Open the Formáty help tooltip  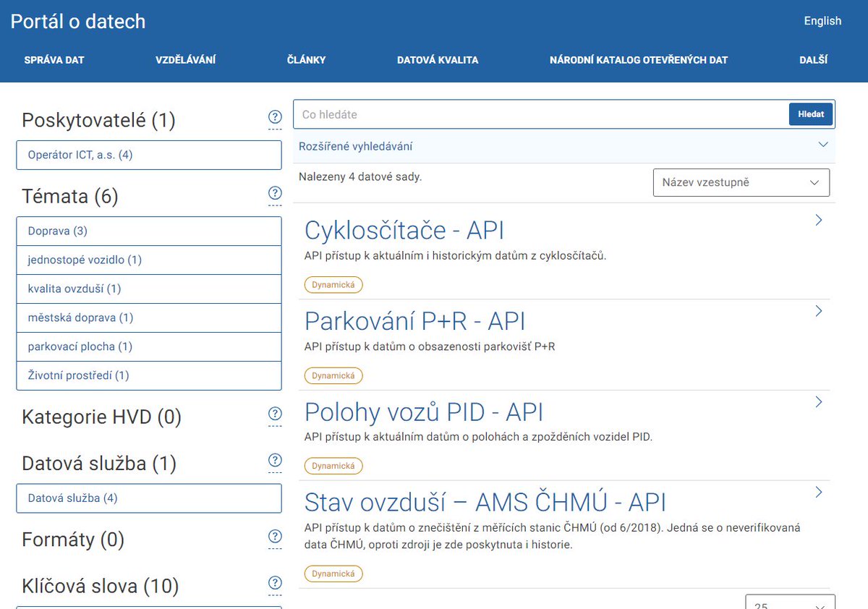[x=274, y=536]
